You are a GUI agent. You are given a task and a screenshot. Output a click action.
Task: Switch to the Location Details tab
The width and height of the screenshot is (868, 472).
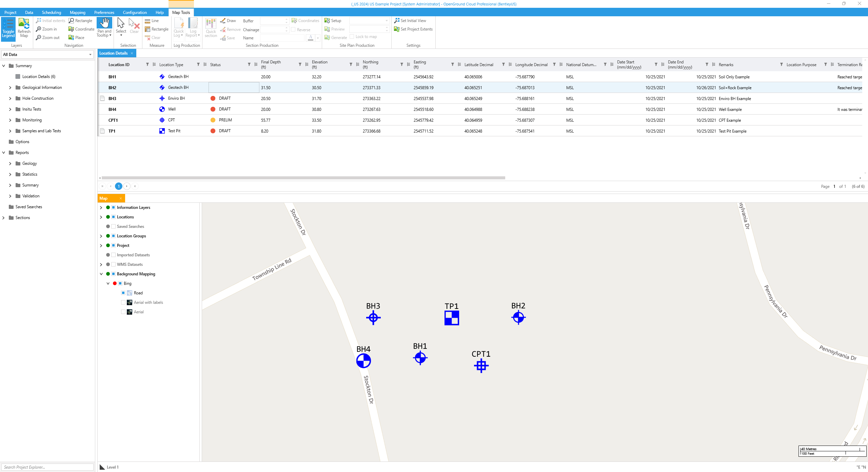(113, 53)
